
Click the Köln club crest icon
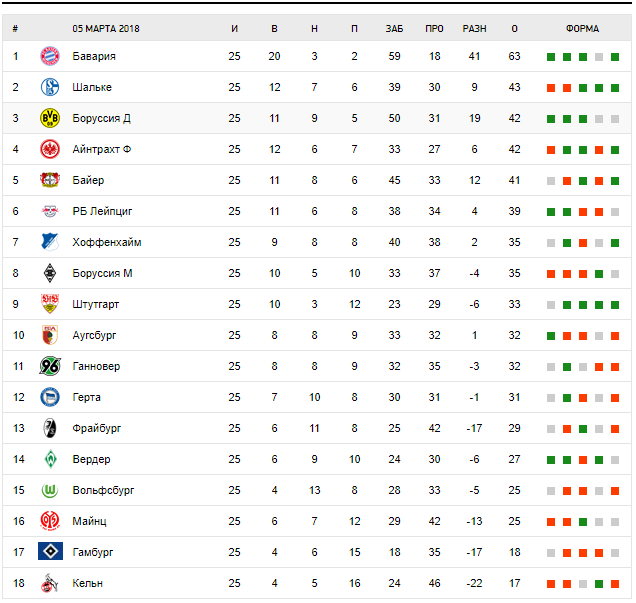[50, 583]
